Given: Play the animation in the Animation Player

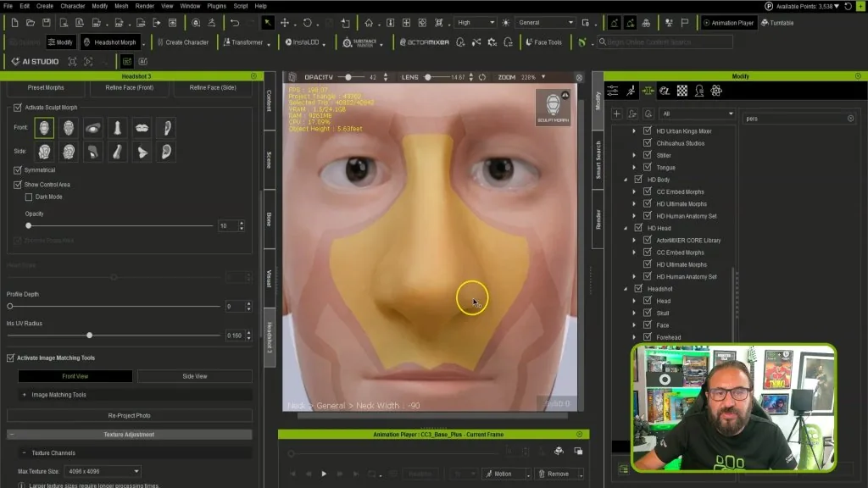Looking at the screenshot, I should click(x=324, y=474).
